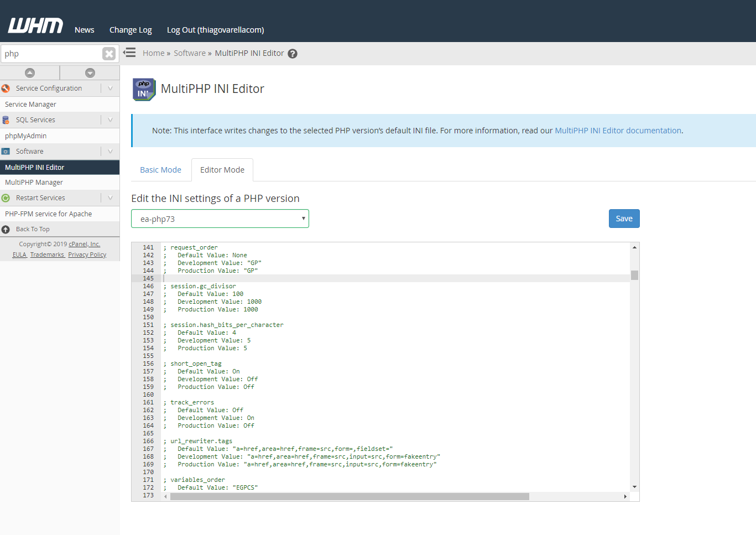Open MultiPHP INI Editor help icon
Viewport: 756px width, 535px height.
click(x=293, y=54)
